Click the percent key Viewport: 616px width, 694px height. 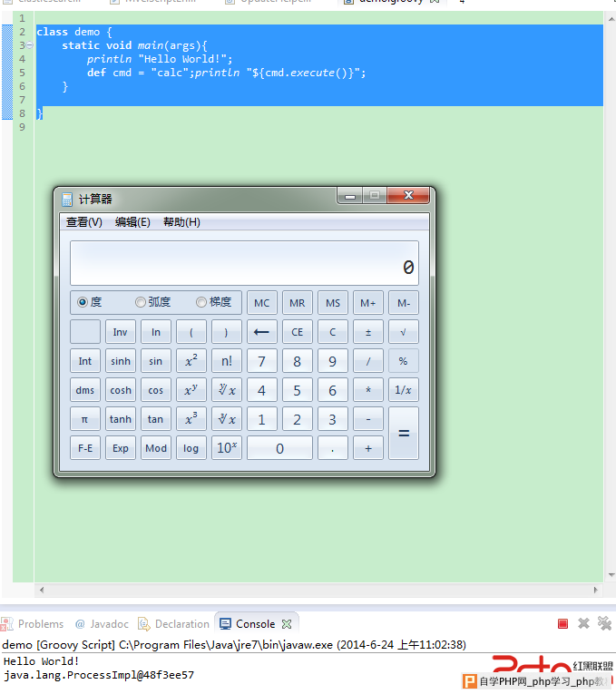[404, 361]
